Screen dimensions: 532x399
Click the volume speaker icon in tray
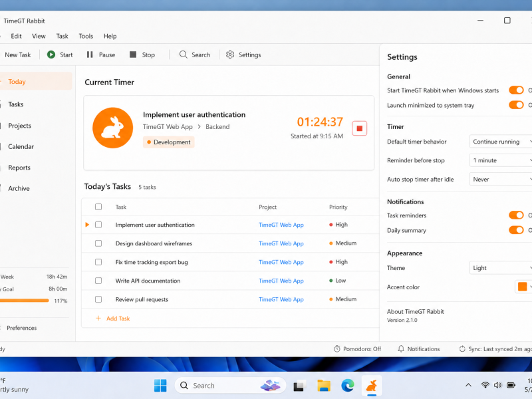[497, 385]
